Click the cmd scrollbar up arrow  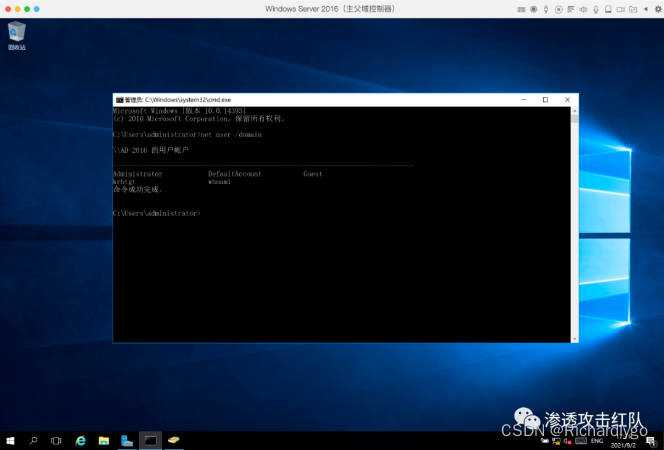[575, 111]
